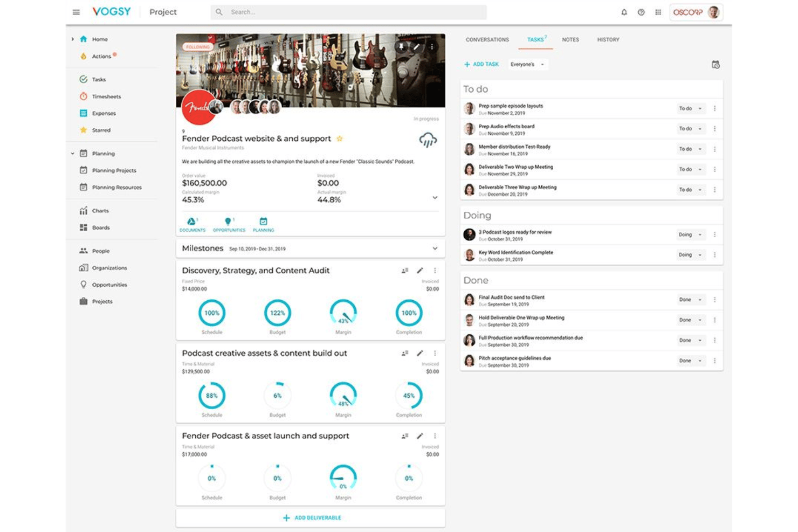
Task: Change status of Final Audit Doc send to Client
Action: click(x=691, y=300)
